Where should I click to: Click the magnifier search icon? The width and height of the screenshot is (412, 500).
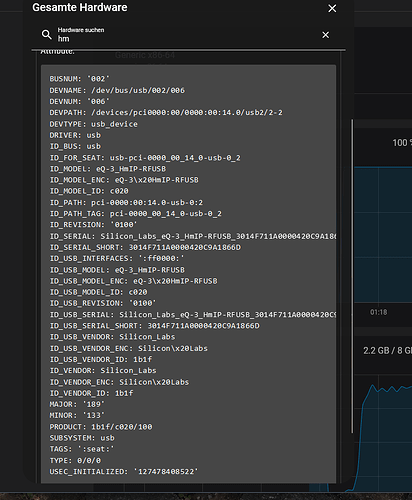pyautogui.click(x=46, y=34)
